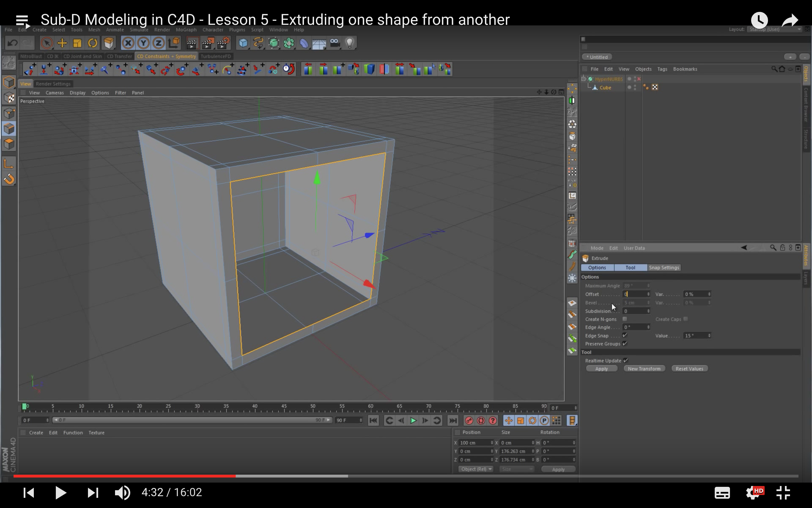Open the Plugins menu
Screen dimensions: 812x508
point(237,30)
